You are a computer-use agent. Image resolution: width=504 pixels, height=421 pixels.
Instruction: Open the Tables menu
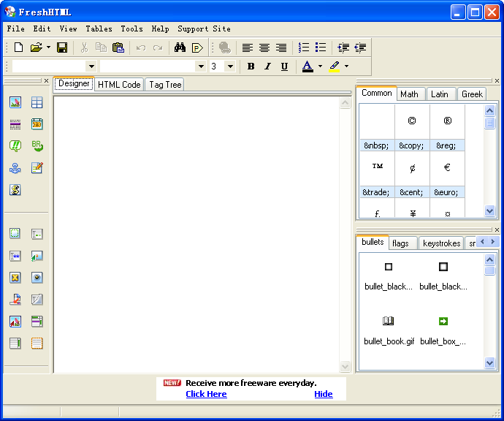tap(99, 29)
